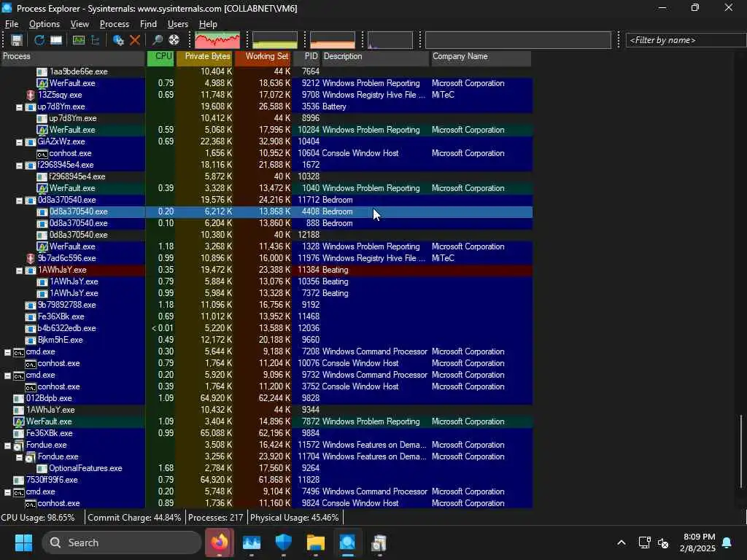
Task: Click the toolbar window-pane icon
Action: 56,41
